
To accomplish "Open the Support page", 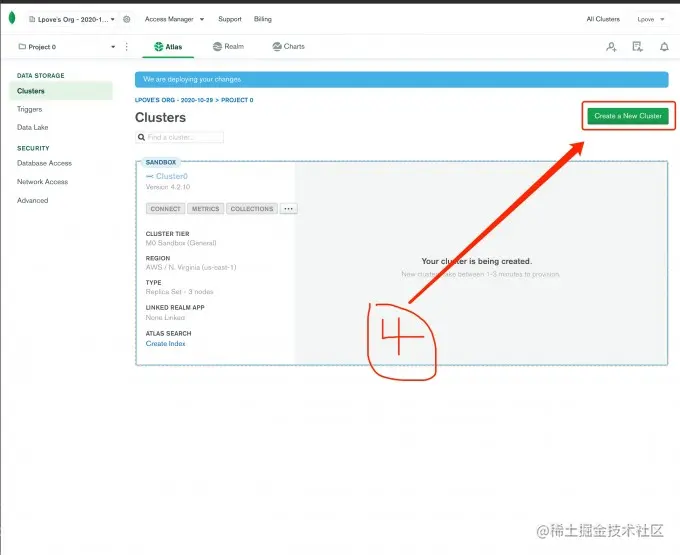I will (230, 19).
